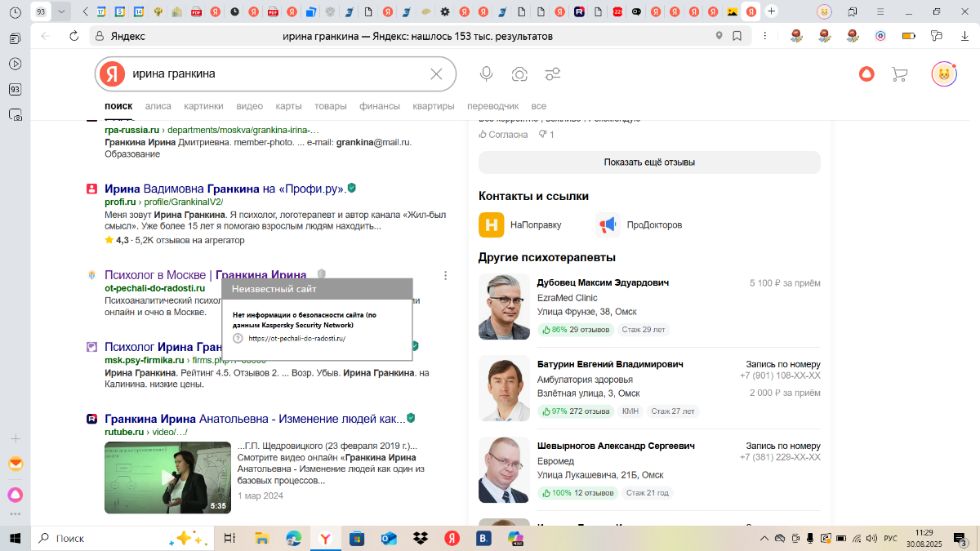Open Психолог в Москве Гранкина Ирина result
Screen dimensions: 980x551
tap(206, 275)
